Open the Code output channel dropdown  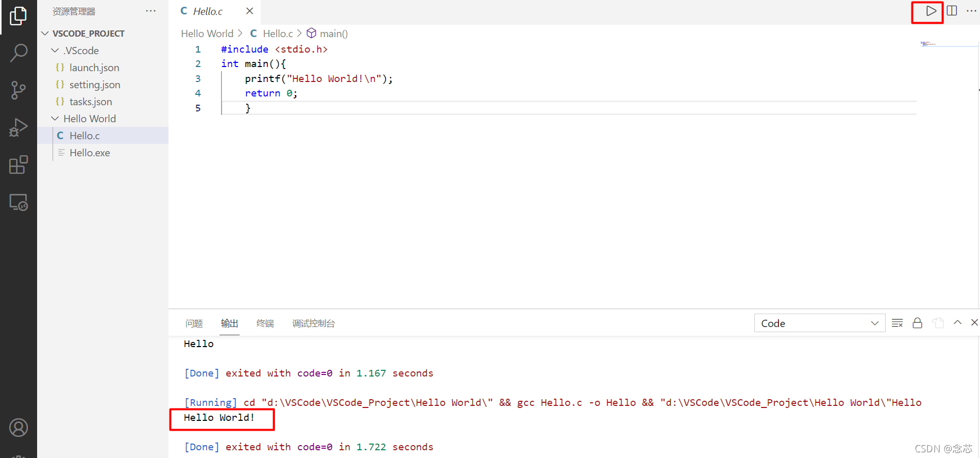(819, 323)
